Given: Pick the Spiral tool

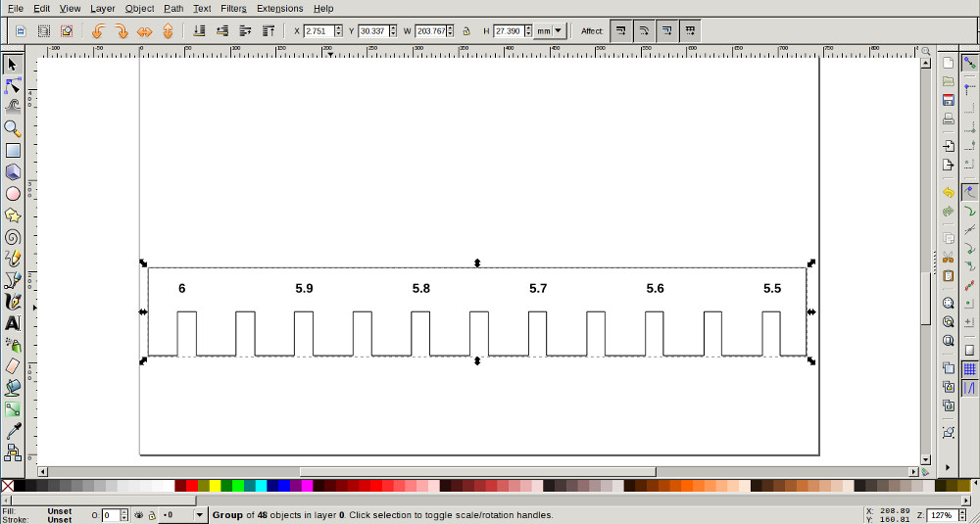Looking at the screenshot, I should (13, 237).
